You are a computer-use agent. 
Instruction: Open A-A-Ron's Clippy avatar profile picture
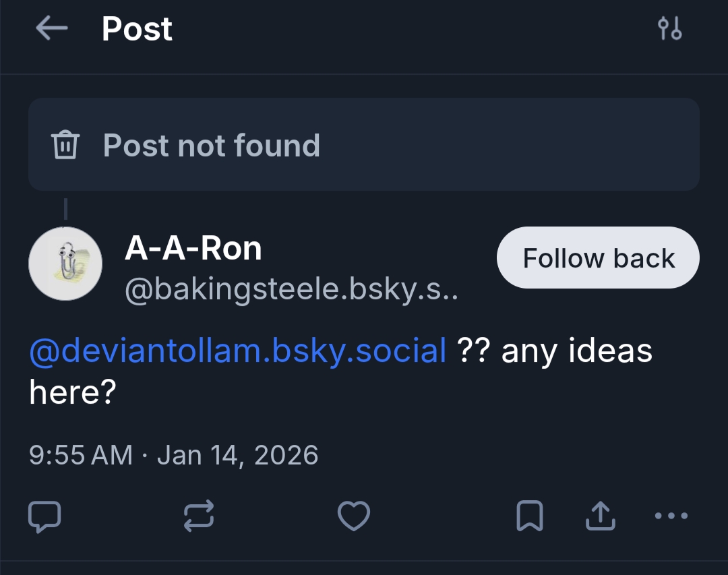(65, 264)
